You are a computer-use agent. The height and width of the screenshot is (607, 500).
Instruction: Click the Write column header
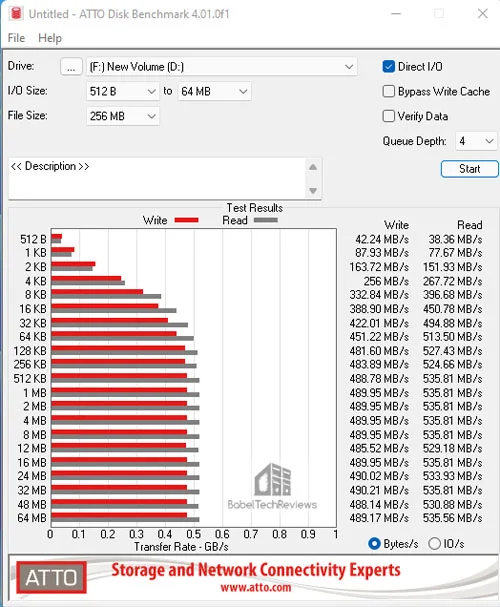tap(396, 225)
